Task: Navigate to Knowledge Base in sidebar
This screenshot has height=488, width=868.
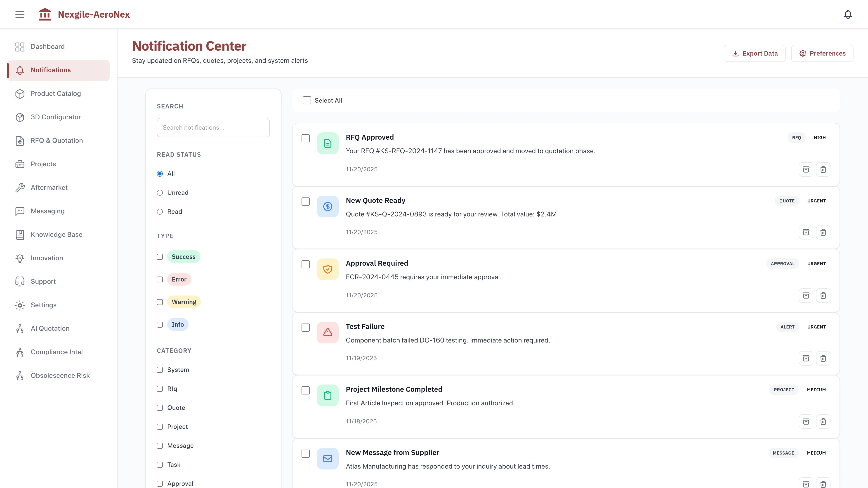Action: coord(56,235)
